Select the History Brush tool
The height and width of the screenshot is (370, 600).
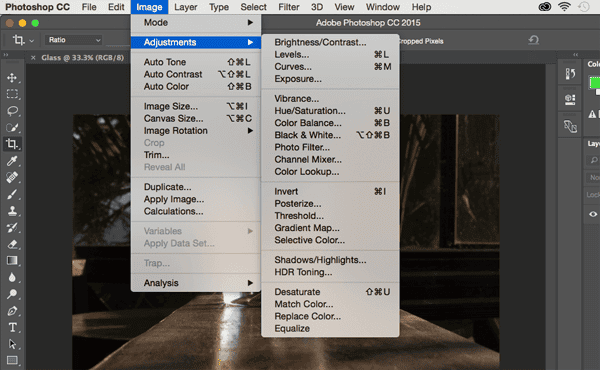(x=12, y=228)
